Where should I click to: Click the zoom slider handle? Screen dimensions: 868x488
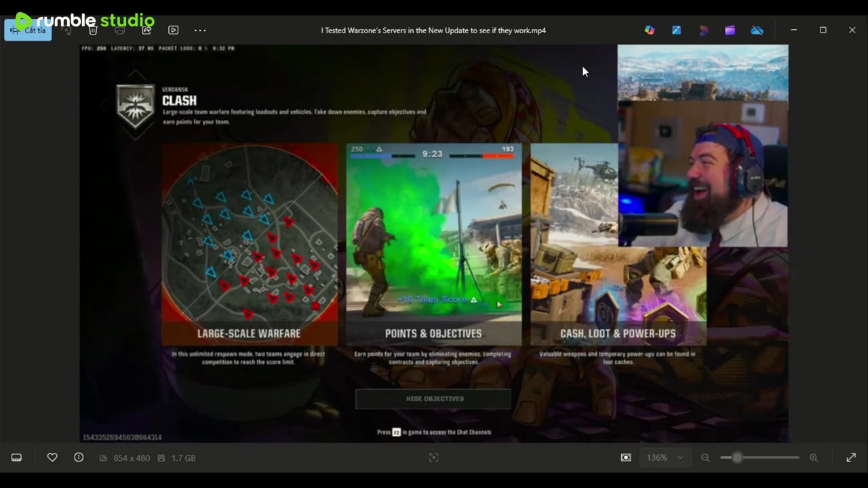(x=737, y=457)
